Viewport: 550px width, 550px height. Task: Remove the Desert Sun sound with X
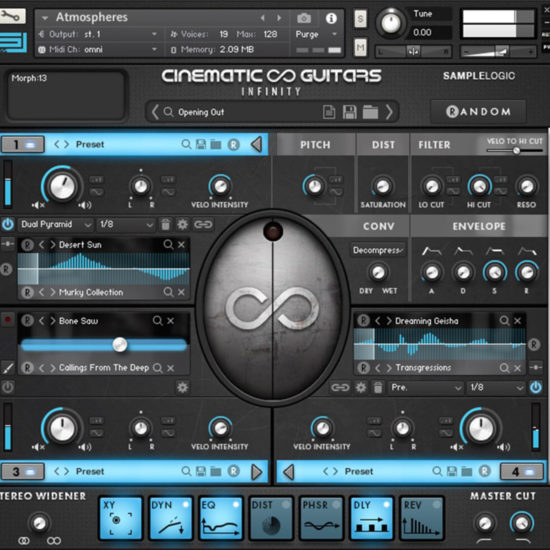click(x=181, y=245)
